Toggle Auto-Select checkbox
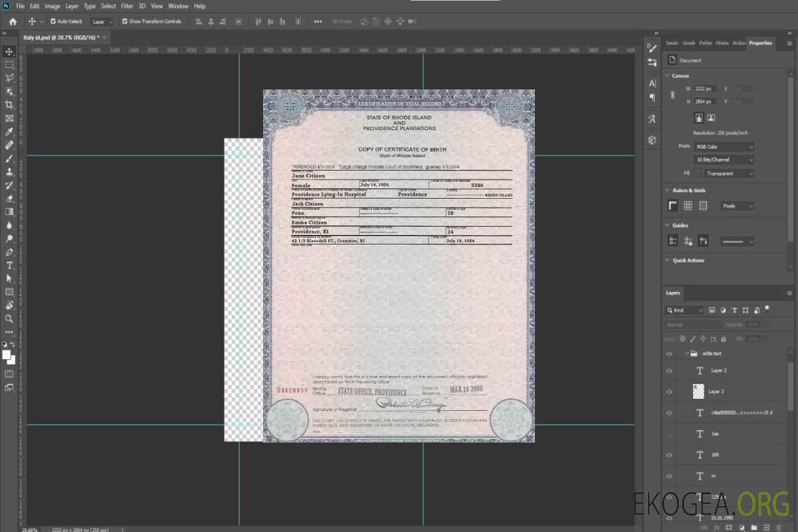Viewport: 798px width, 532px height. coord(53,21)
